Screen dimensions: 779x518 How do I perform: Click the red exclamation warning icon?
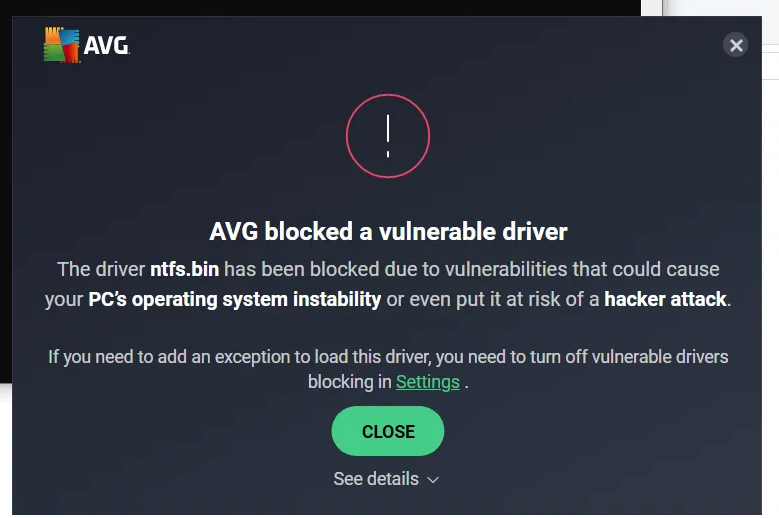pos(388,136)
